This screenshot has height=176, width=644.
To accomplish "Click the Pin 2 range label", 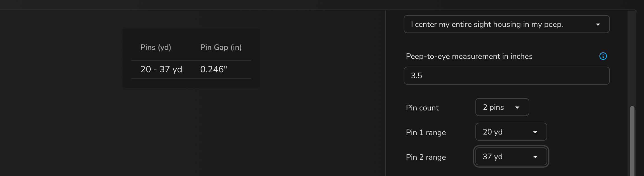I will coord(426,157).
